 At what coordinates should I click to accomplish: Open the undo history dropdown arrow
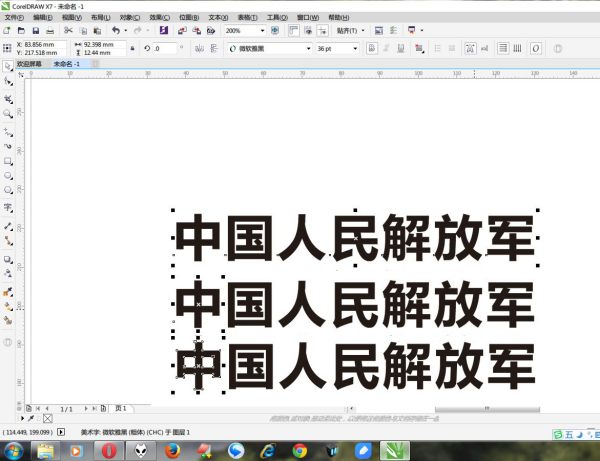point(126,31)
